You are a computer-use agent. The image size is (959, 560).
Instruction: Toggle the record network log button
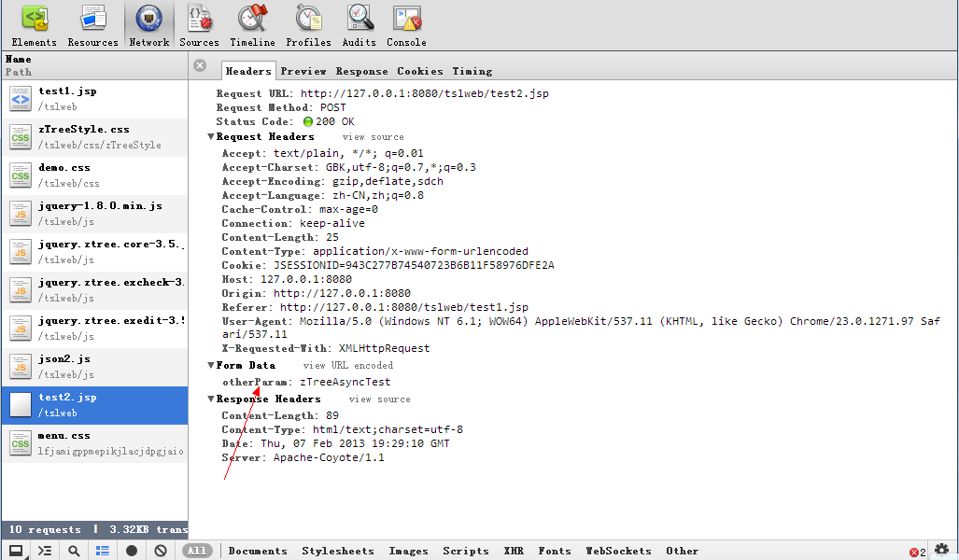[132, 551]
